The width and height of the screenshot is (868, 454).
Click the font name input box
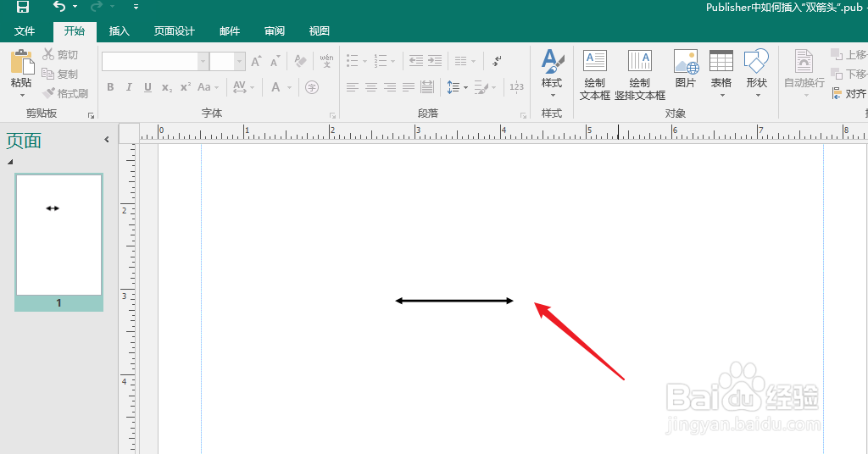tap(149, 61)
